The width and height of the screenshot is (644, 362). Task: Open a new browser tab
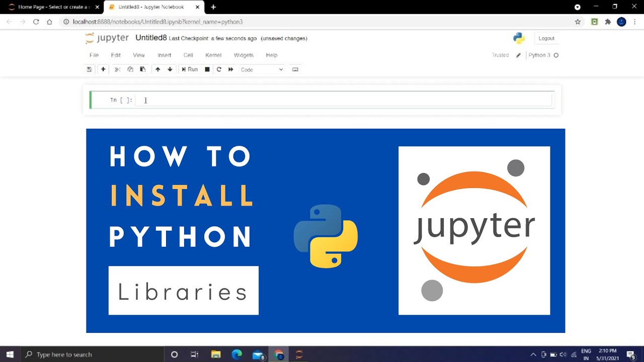(x=213, y=7)
